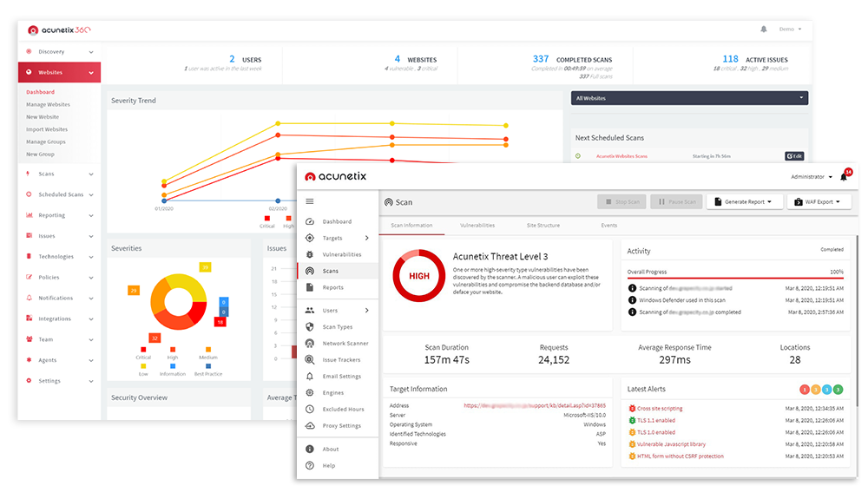
Task: Click bell icon in Acunetix 360 header
Action: (763, 29)
